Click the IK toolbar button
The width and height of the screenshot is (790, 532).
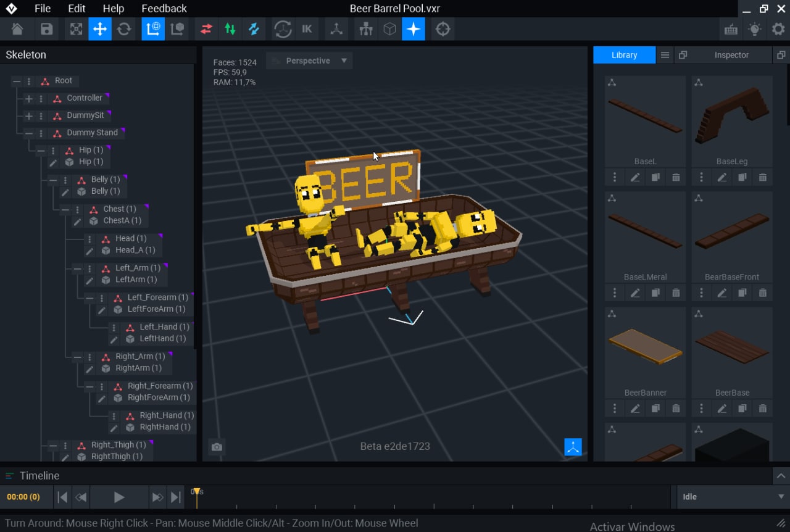(307, 29)
